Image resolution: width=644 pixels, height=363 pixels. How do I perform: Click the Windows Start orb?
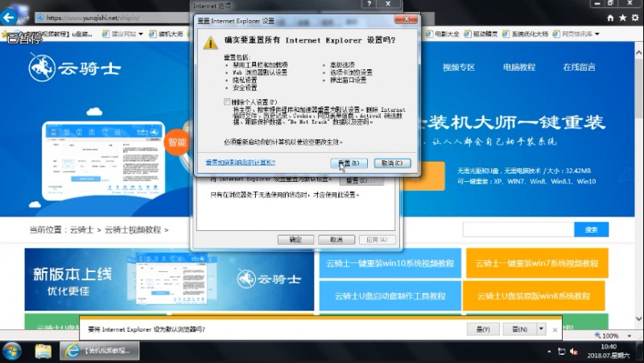pyautogui.click(x=12, y=352)
